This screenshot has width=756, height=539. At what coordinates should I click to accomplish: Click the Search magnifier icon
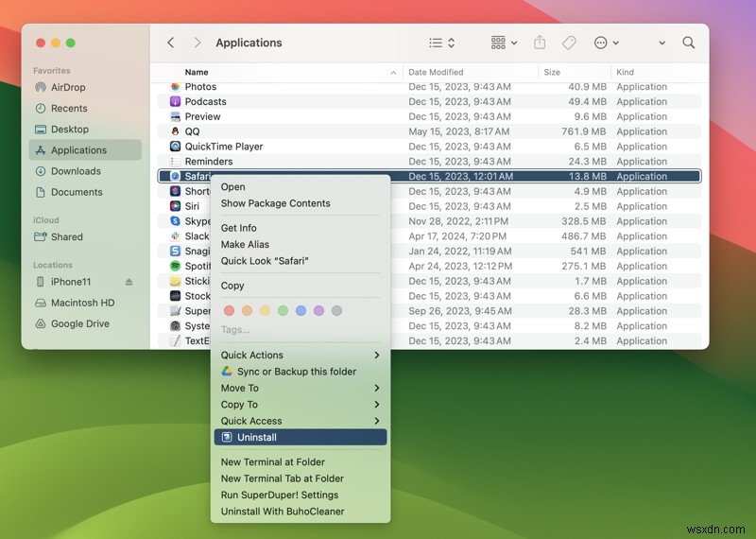tap(689, 43)
